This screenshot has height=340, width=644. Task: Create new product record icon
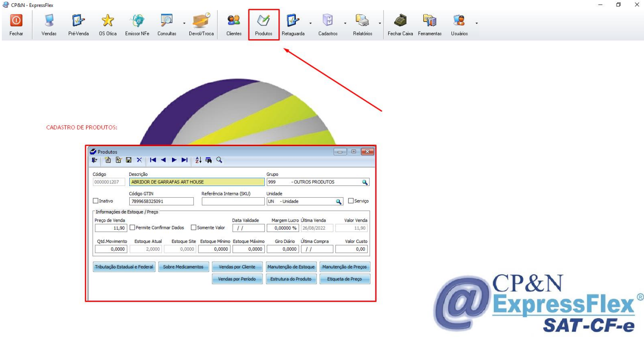(x=108, y=160)
